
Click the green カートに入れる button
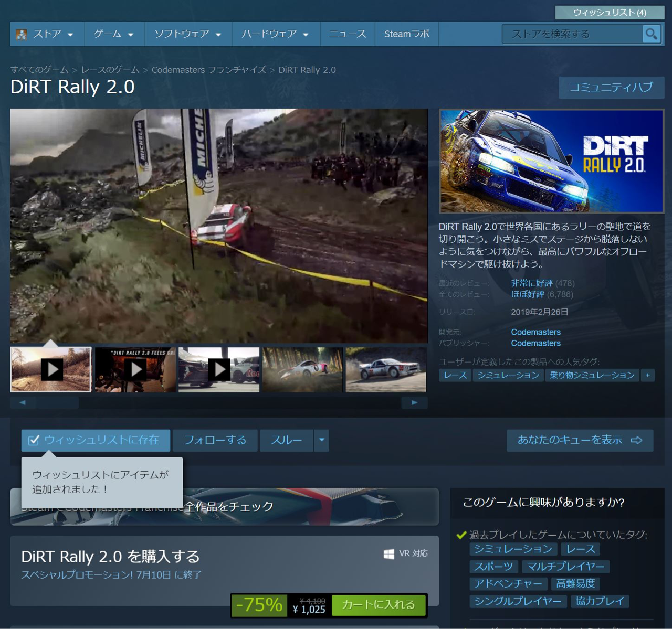click(x=378, y=605)
